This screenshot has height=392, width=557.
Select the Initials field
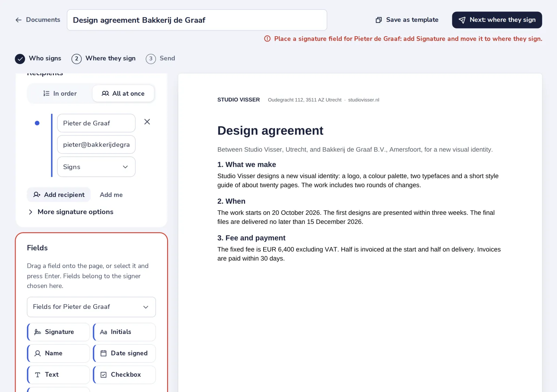click(124, 332)
